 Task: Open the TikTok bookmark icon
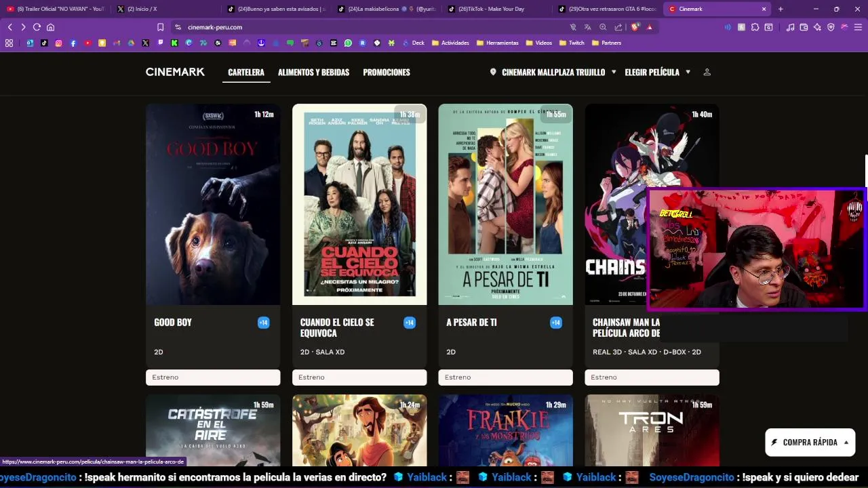click(x=44, y=43)
